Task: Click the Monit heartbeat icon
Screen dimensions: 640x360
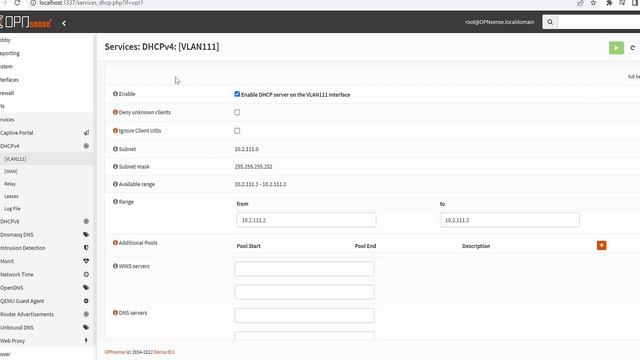Action: 86,261
